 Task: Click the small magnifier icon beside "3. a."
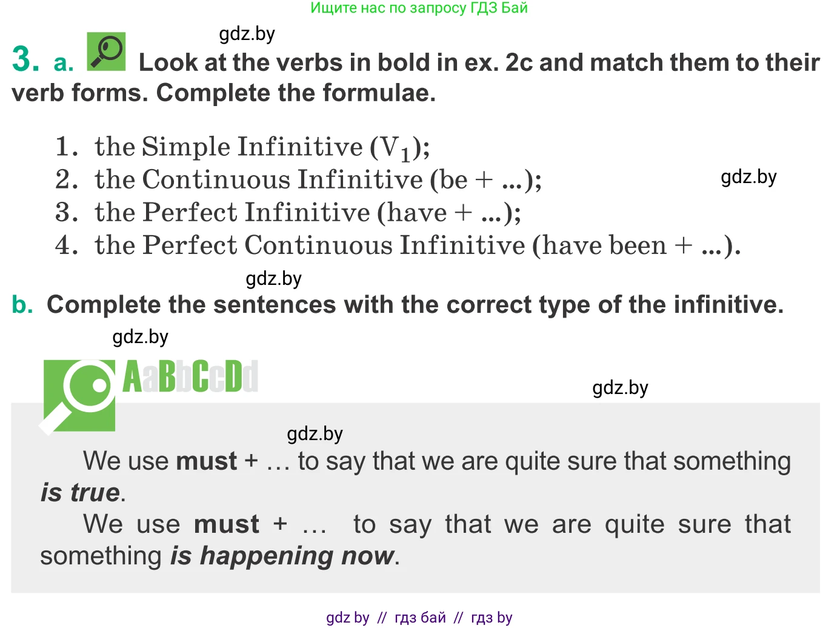106,51
